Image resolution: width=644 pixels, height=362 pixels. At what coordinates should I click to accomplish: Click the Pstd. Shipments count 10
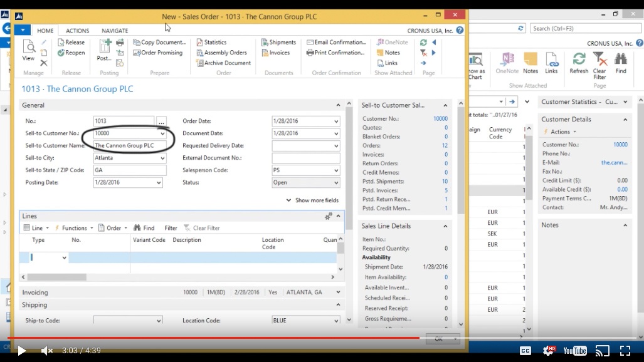445,182
